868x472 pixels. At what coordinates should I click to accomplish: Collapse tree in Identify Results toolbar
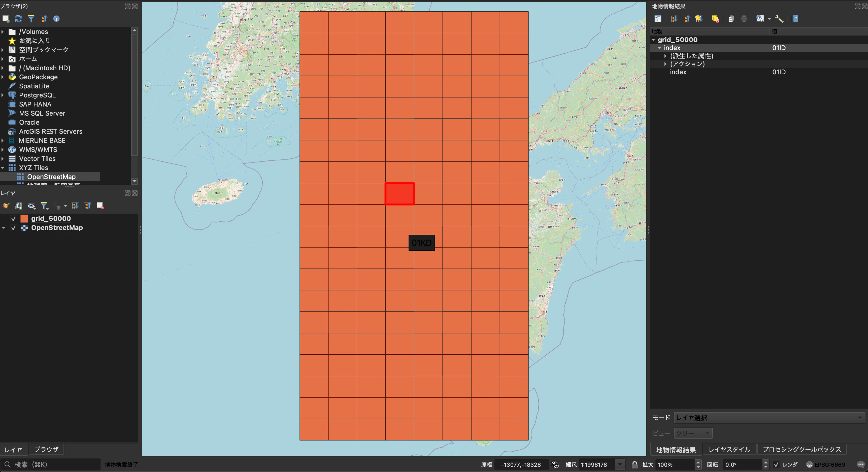[686, 19]
